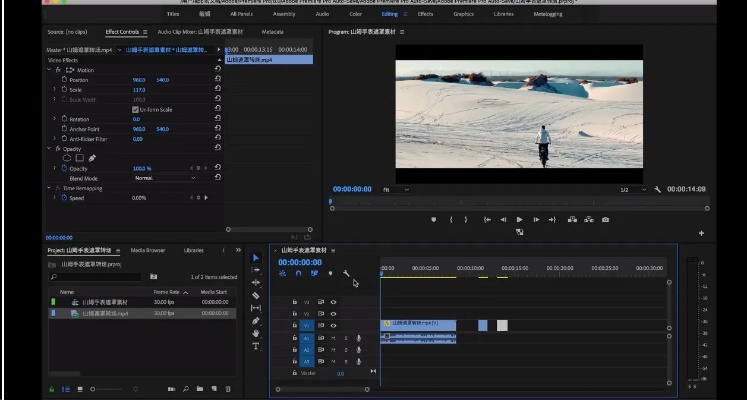Open the Media Browser panel tab
The width and height of the screenshot is (747, 400).
pos(148,250)
